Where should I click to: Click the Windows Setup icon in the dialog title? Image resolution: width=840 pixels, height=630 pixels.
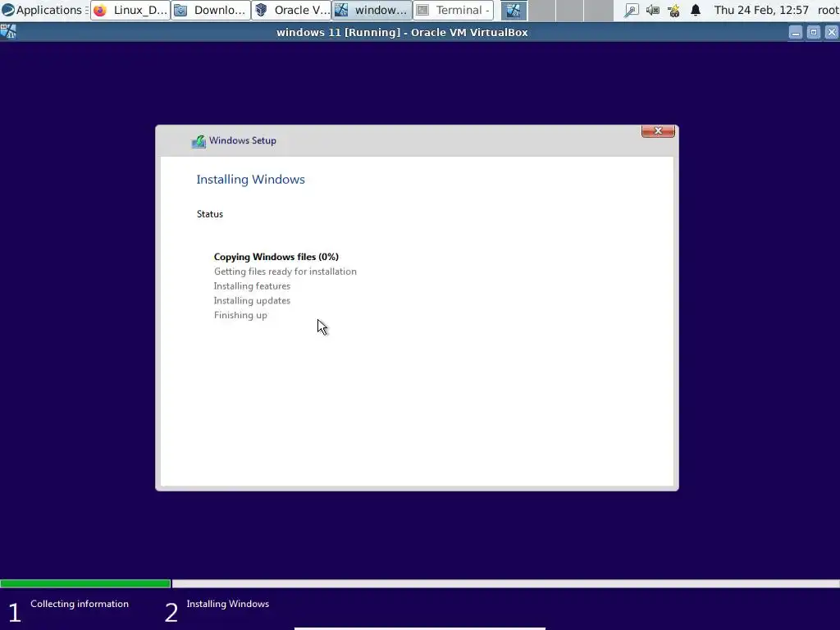199,141
